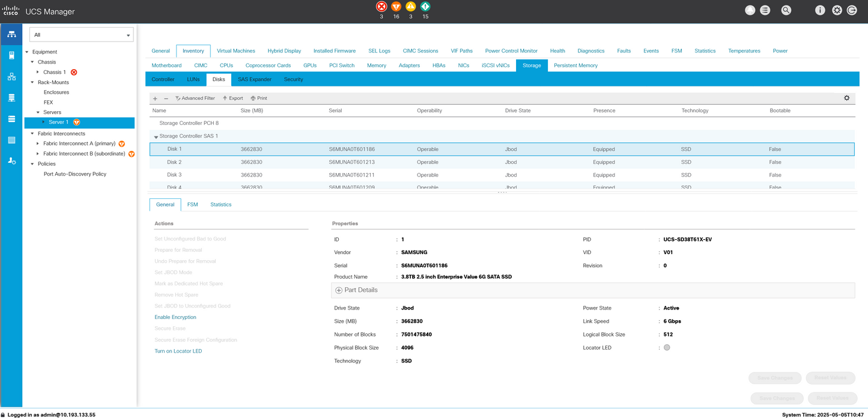Open the LAN section from the sidebar

(x=11, y=76)
